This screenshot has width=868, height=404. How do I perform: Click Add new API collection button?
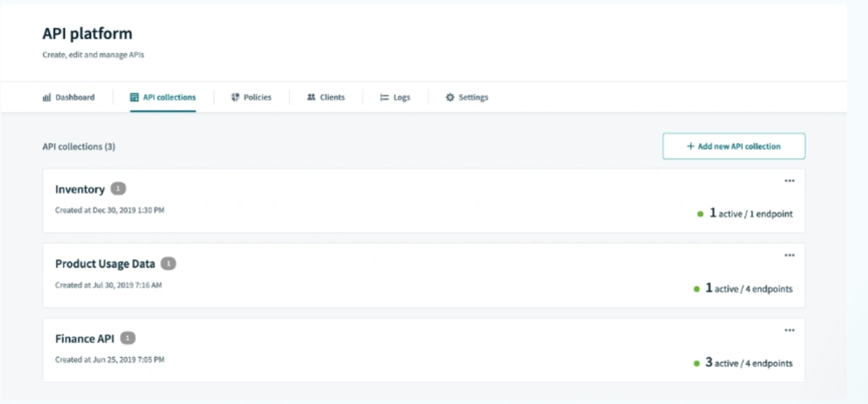tap(733, 146)
